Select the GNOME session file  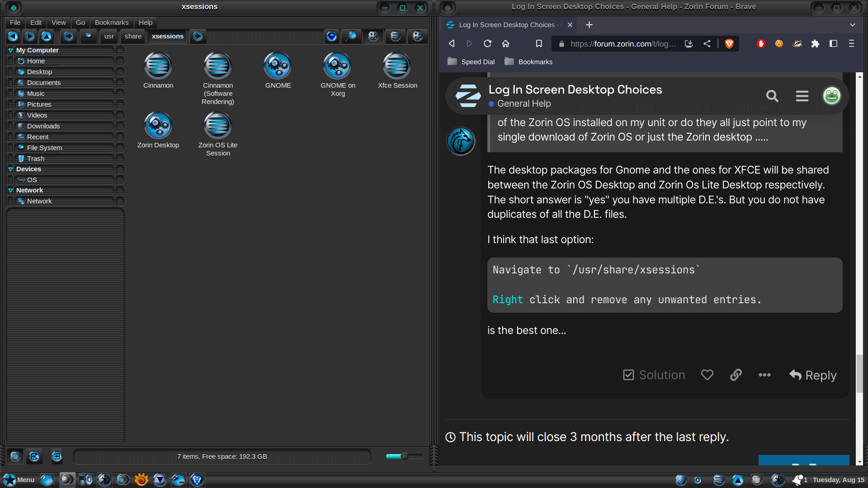(278, 70)
